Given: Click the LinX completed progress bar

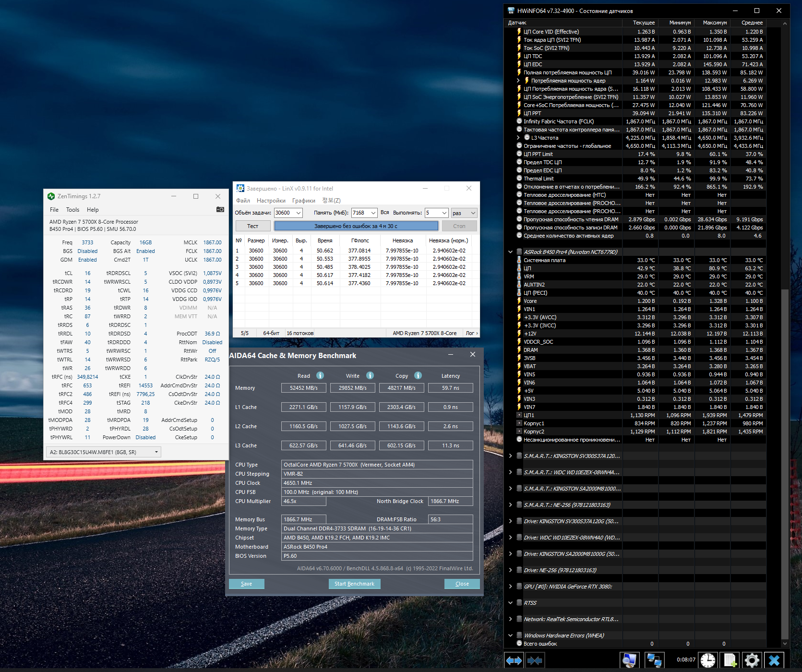Looking at the screenshot, I should coord(356,226).
